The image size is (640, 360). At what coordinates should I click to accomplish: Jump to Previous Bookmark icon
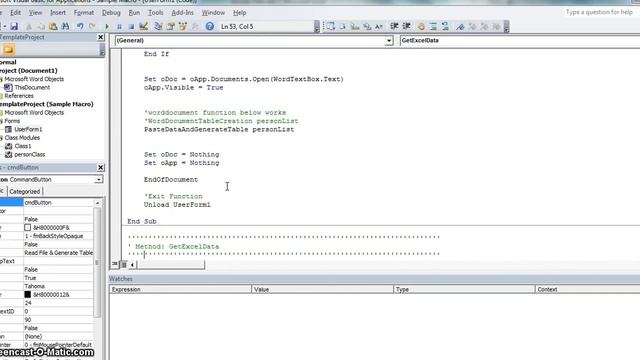coord(484,27)
